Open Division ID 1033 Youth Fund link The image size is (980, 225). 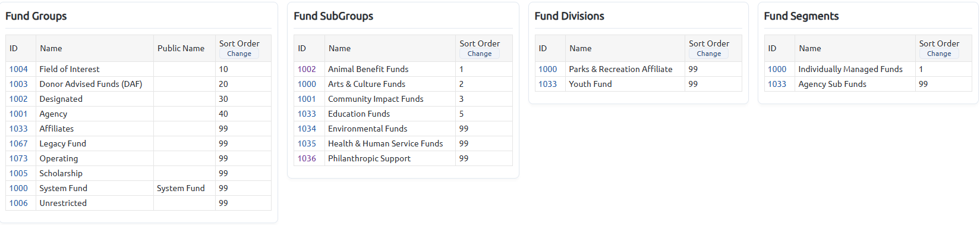coord(548,84)
